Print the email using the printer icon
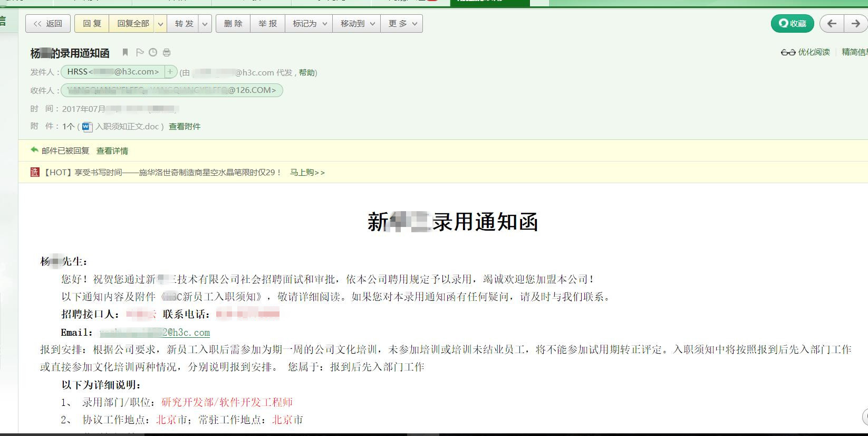Image resolution: width=868 pixels, height=436 pixels. point(167,52)
